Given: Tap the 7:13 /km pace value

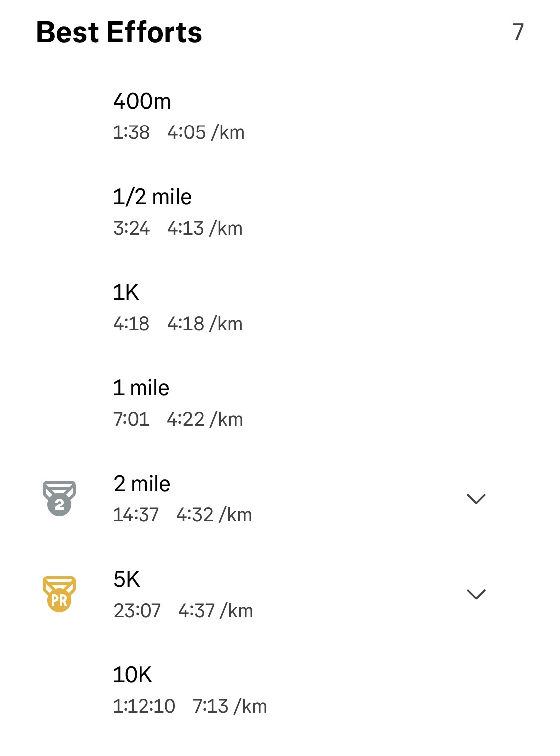Looking at the screenshot, I should click(230, 706).
